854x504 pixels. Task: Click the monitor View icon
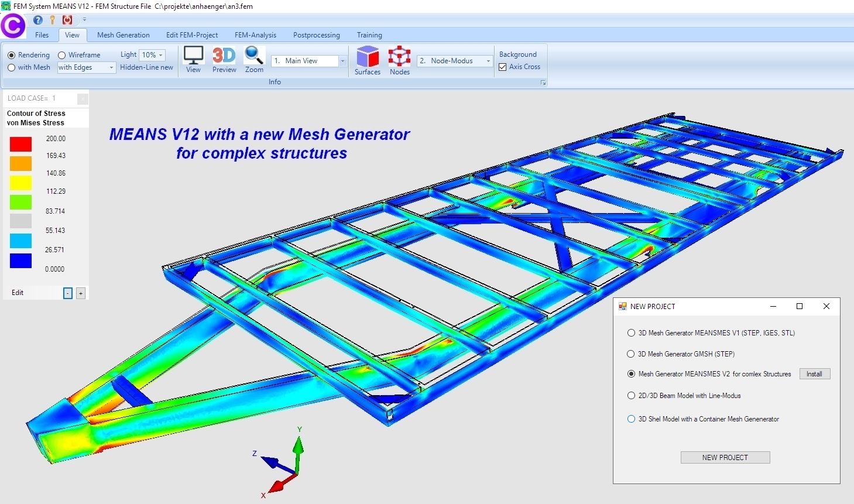193,59
